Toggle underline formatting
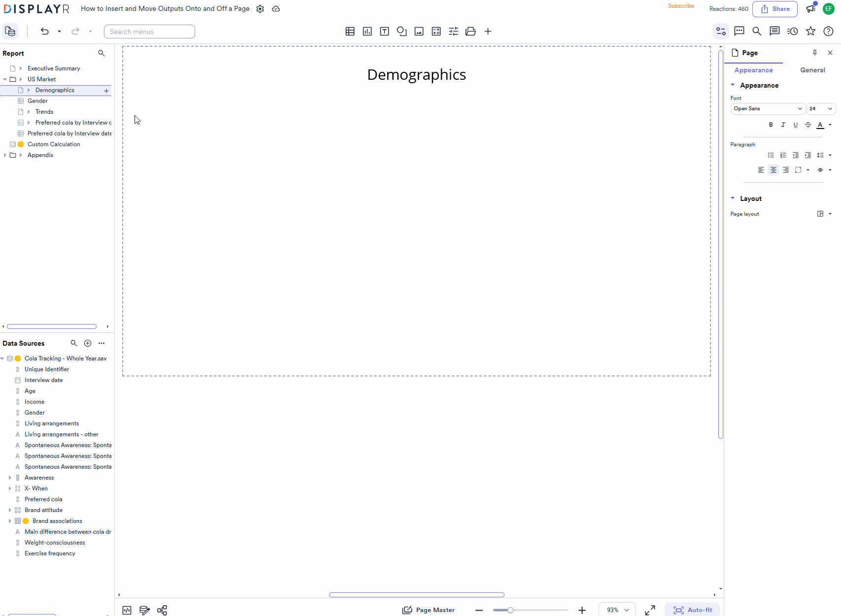Screen dimensions: 841x616 tap(796, 125)
